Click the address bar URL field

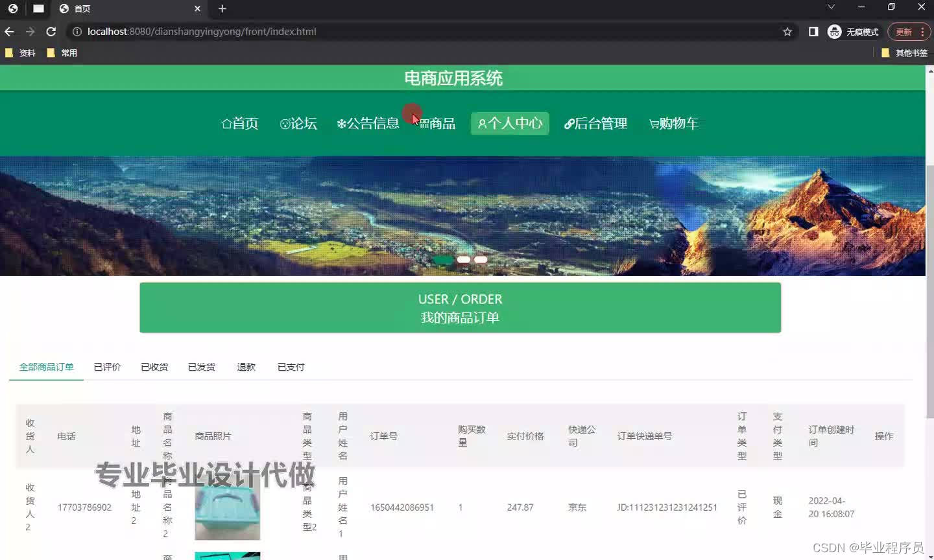point(428,31)
